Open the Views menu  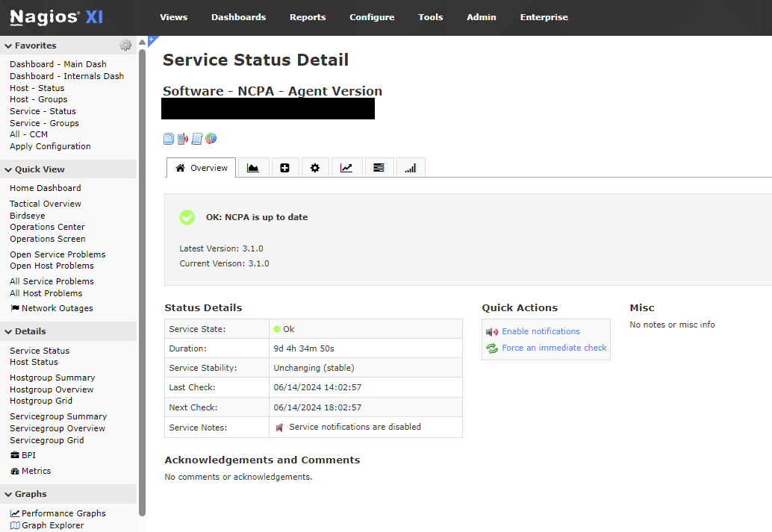tap(174, 17)
